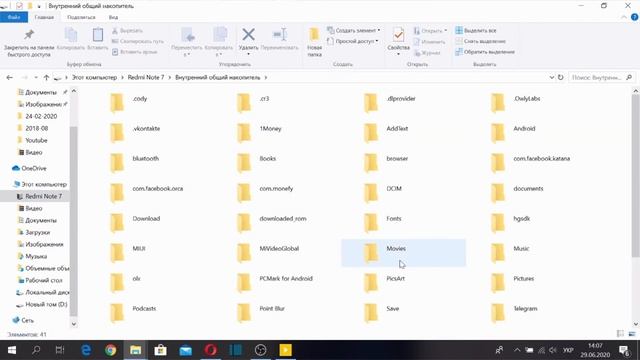Select the Movies folder

[x=403, y=253]
